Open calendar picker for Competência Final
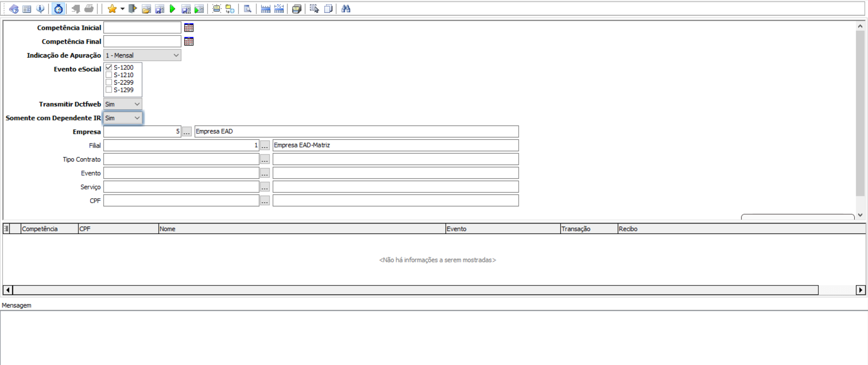Screen dimensions: 868x365 [x=189, y=41]
